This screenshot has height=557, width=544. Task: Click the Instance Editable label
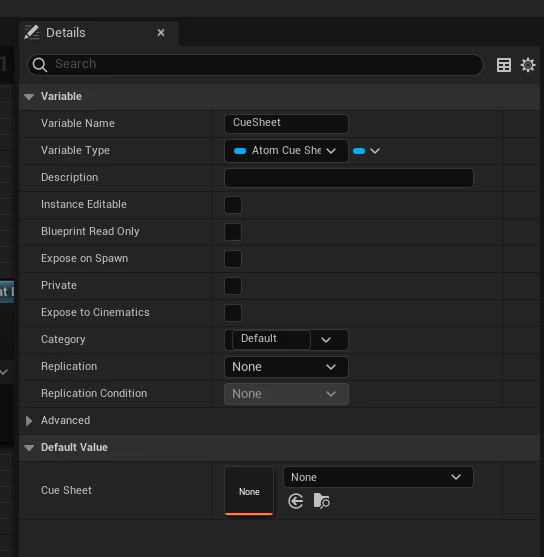click(x=84, y=204)
